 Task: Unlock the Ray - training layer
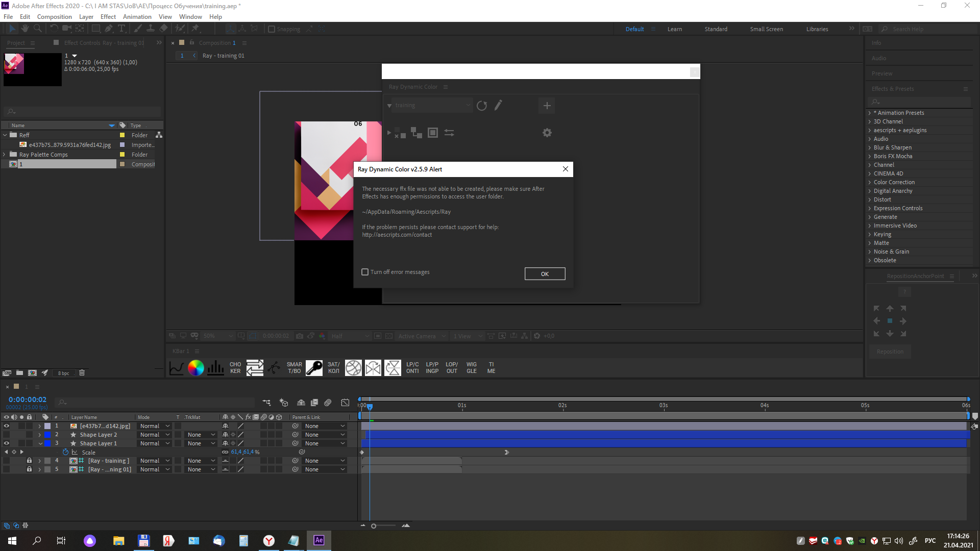[29, 461]
